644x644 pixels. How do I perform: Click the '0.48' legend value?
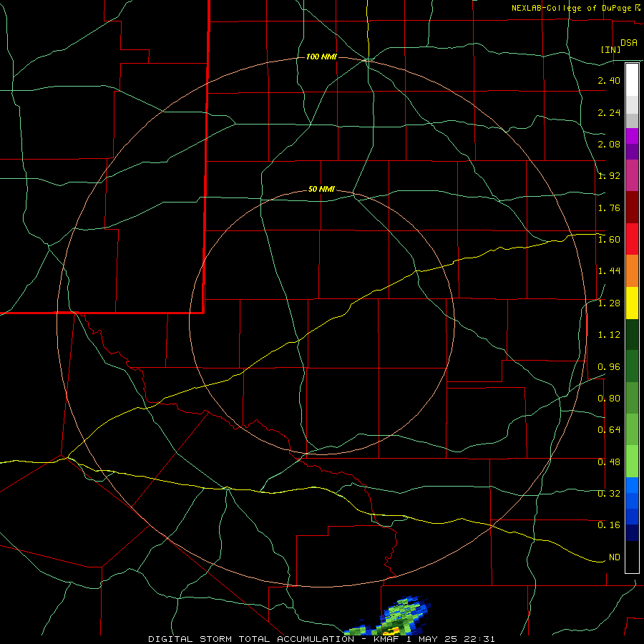609,462
